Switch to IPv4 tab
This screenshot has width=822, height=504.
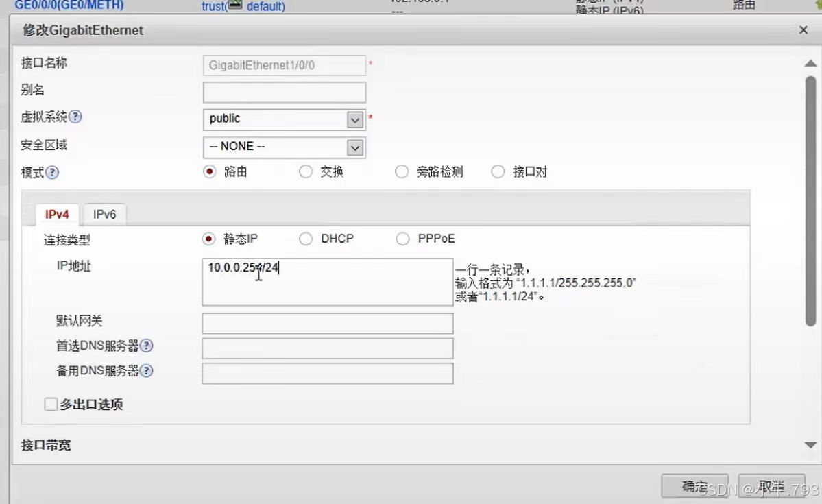(57, 215)
